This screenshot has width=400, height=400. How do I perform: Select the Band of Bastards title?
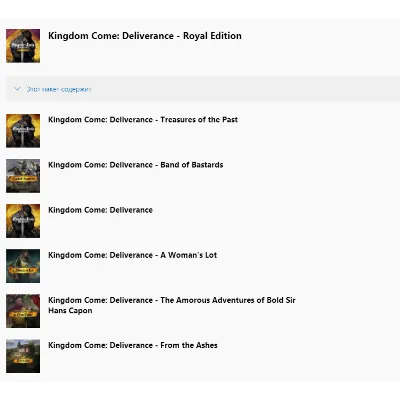pyautogui.click(x=135, y=165)
